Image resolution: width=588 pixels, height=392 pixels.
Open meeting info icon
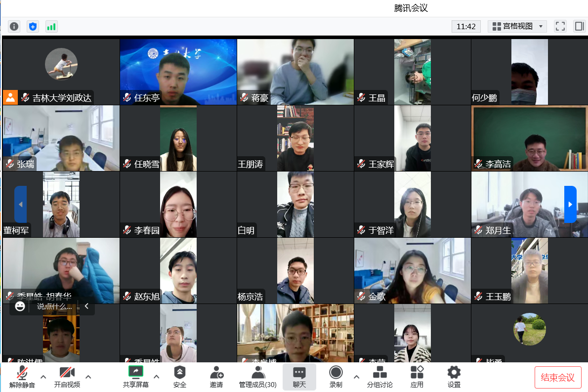(14, 26)
